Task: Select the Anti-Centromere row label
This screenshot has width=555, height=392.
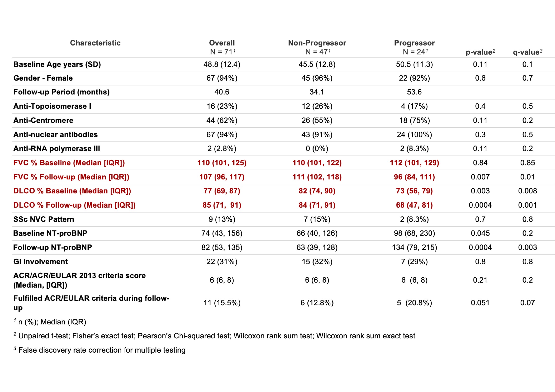Action: (x=43, y=120)
